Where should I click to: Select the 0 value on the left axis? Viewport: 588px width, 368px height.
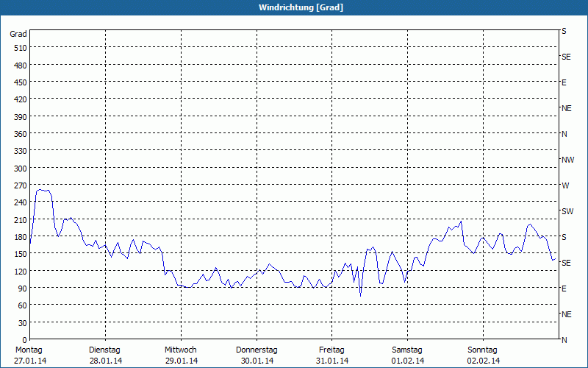point(24,340)
